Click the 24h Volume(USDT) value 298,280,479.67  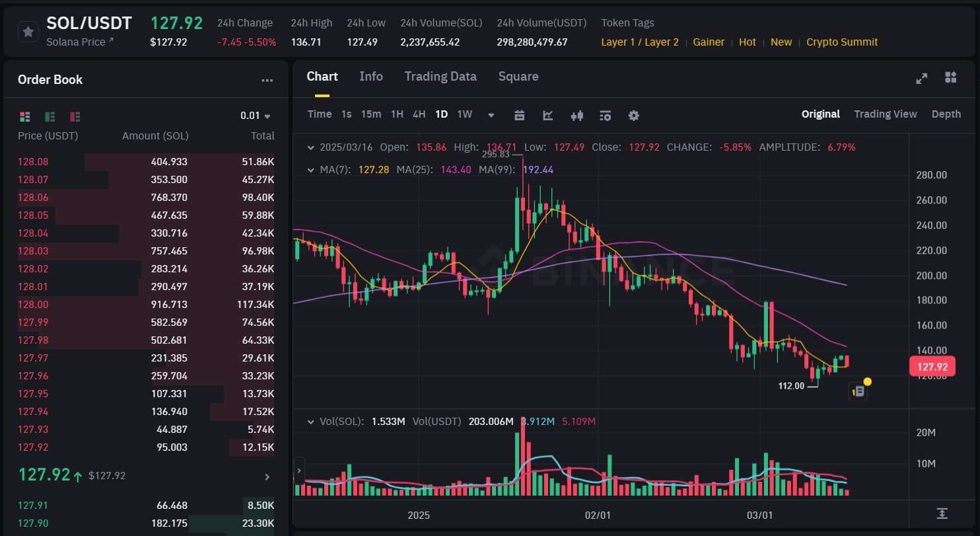coord(532,42)
